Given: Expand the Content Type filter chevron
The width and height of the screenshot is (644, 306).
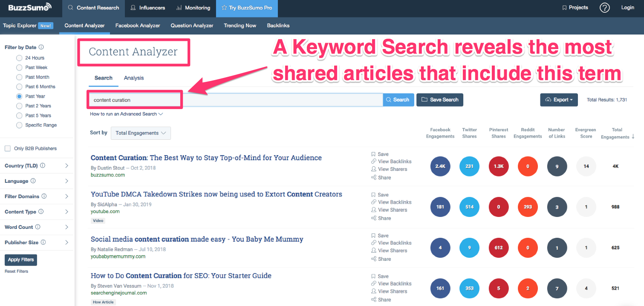Looking at the screenshot, I should point(66,212).
